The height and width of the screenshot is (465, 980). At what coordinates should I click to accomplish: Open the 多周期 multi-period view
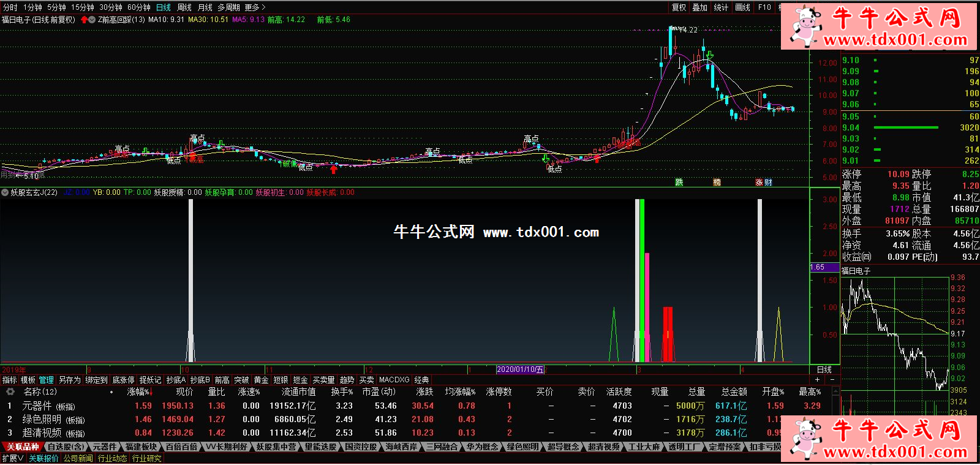click(x=228, y=7)
